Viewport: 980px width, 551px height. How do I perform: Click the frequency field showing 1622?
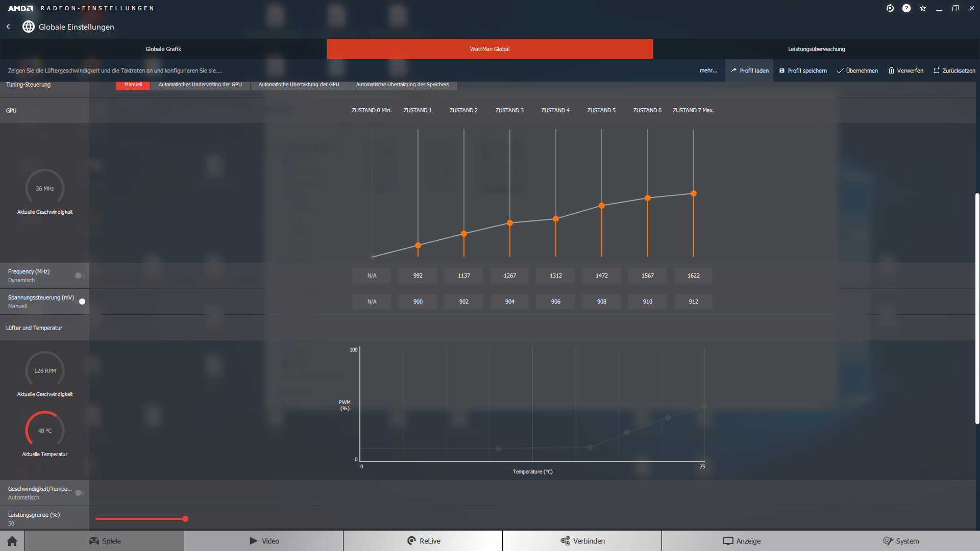(x=694, y=275)
